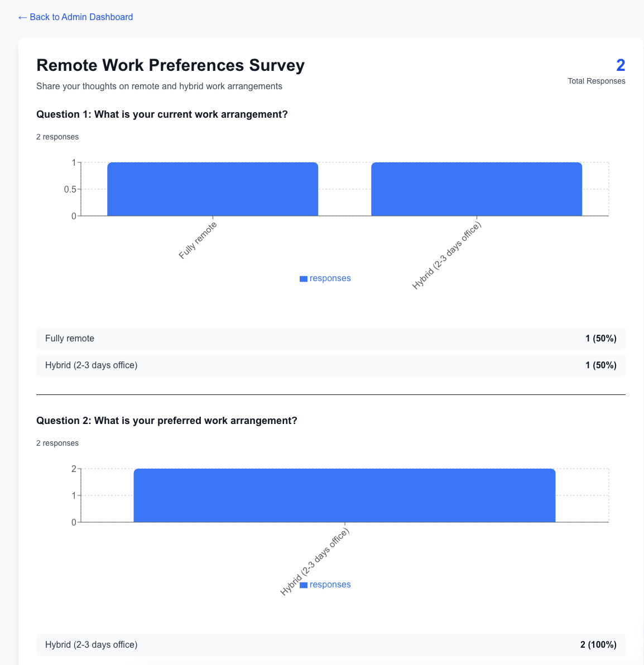The width and height of the screenshot is (644, 665).
Task: Click the Hybrid bar in Question 2 chart
Action: [x=344, y=495]
